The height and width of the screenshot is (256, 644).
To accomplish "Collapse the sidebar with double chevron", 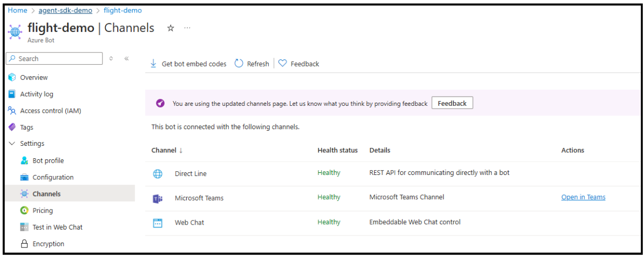I will pyautogui.click(x=126, y=58).
